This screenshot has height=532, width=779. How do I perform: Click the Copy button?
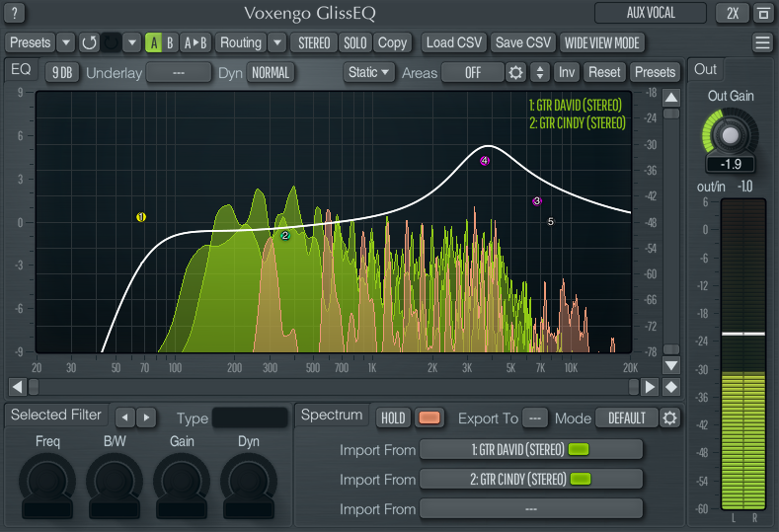tap(393, 42)
